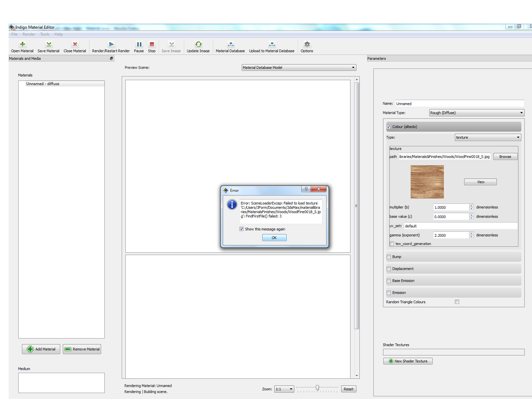The image size is (532, 399).
Task: Open the Material Database icon
Action: coord(230,45)
